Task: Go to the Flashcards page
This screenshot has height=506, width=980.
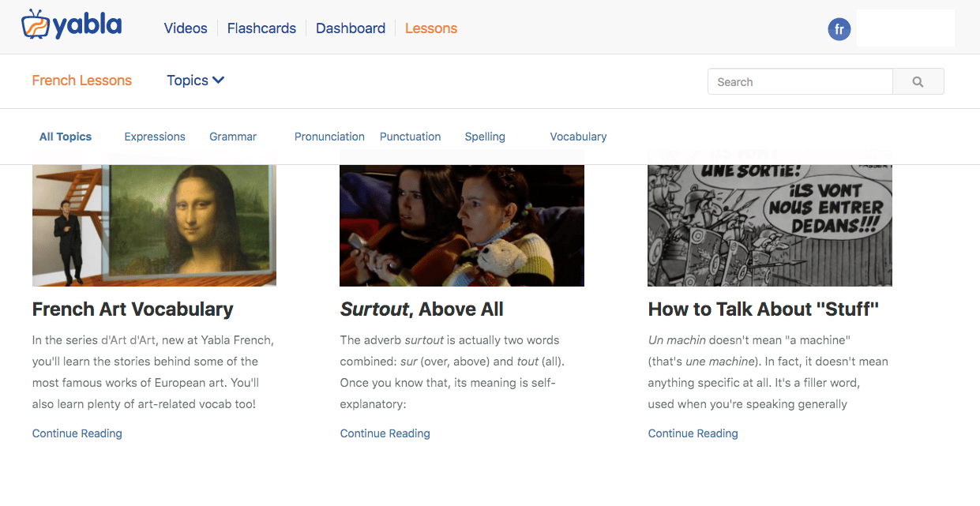Action: (x=261, y=28)
